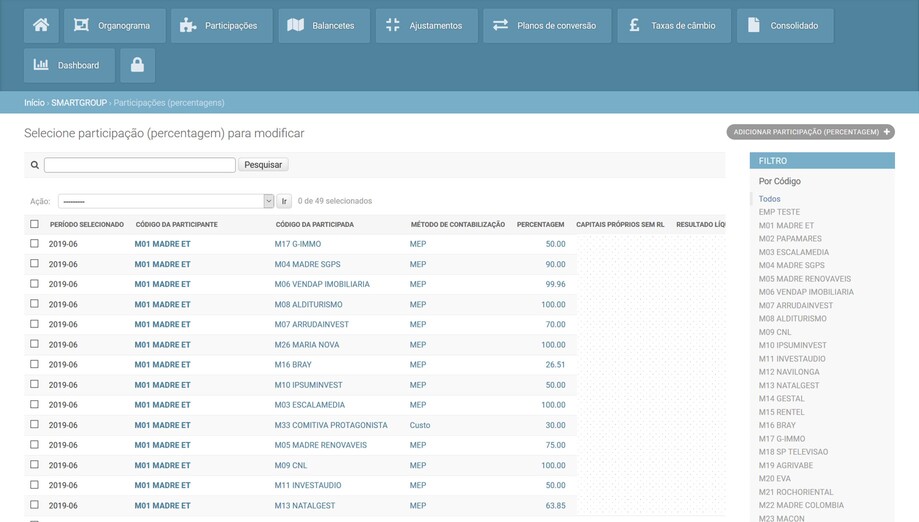919x522 pixels.
Task: Click Adicionar Participação (Percentagem) button
Action: 811,132
